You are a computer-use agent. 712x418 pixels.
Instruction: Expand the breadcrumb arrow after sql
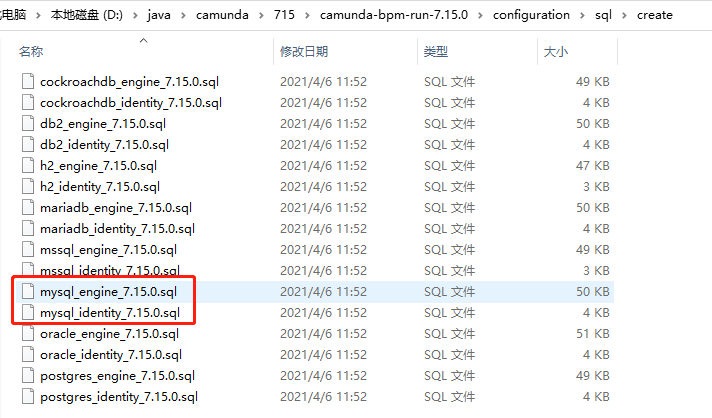(624, 15)
